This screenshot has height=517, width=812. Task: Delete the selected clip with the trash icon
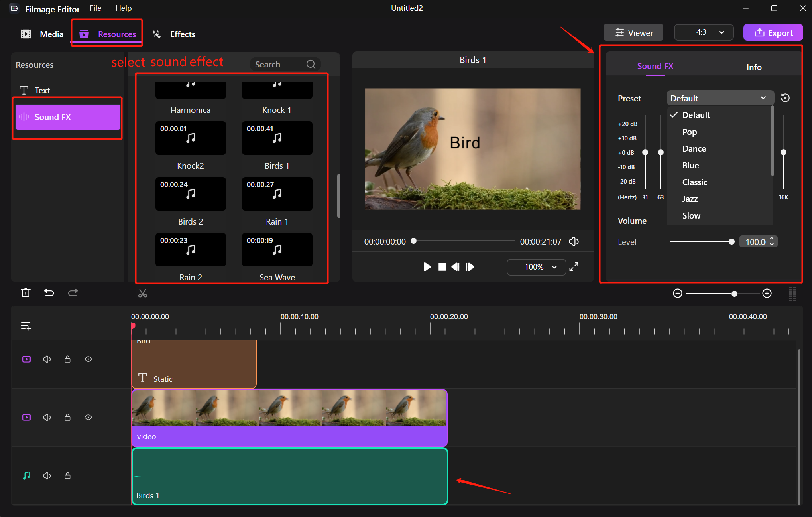point(26,293)
